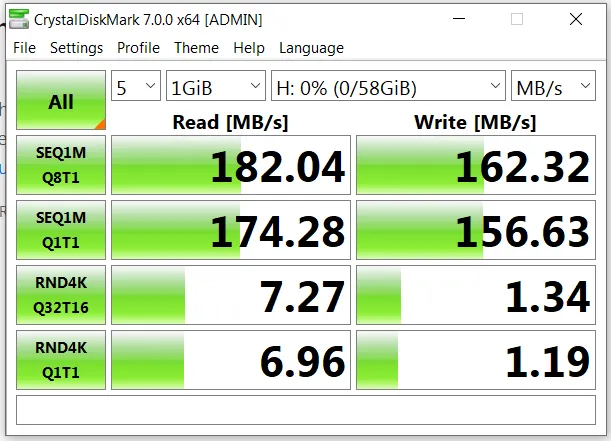Open the File menu
The height and width of the screenshot is (441, 611).
pos(24,48)
